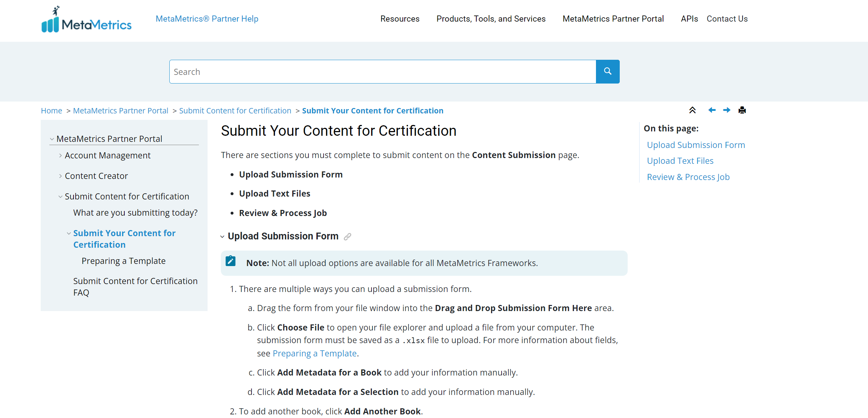Select Preparing a Template in sidebar tree
The height and width of the screenshot is (418, 868).
(124, 261)
